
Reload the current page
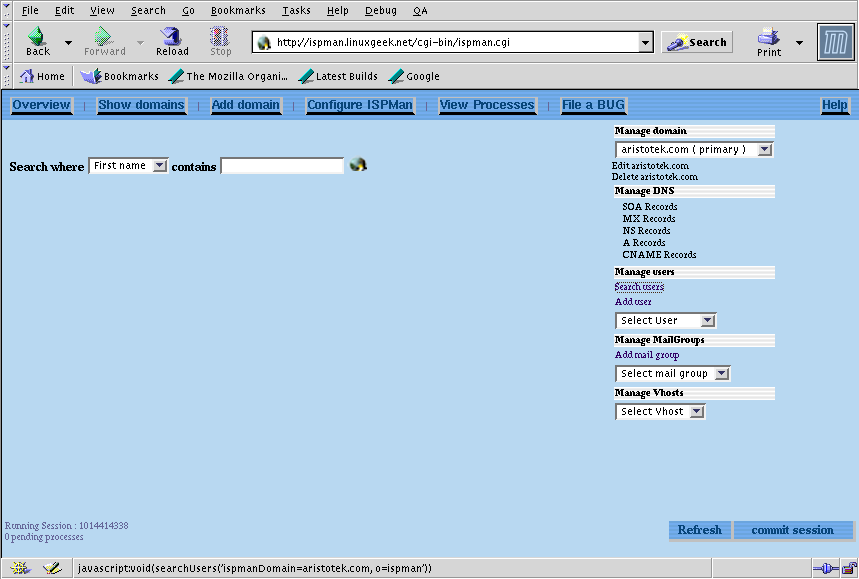pyautogui.click(x=172, y=42)
